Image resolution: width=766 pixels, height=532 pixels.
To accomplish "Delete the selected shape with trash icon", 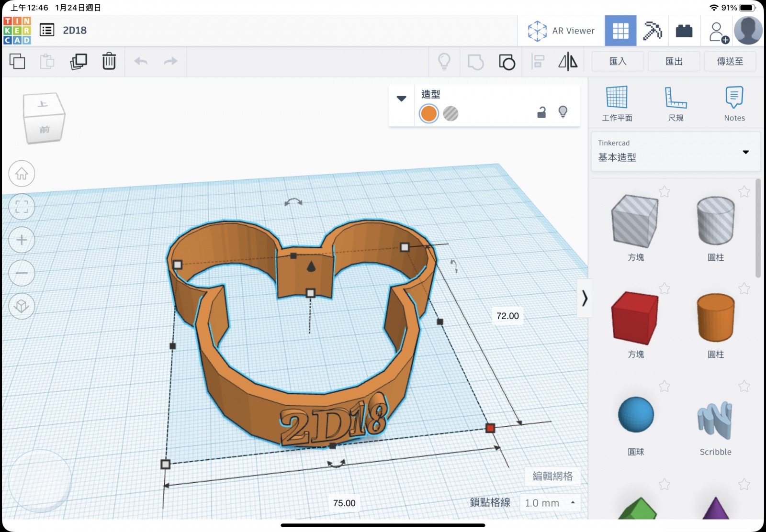I will pos(109,61).
